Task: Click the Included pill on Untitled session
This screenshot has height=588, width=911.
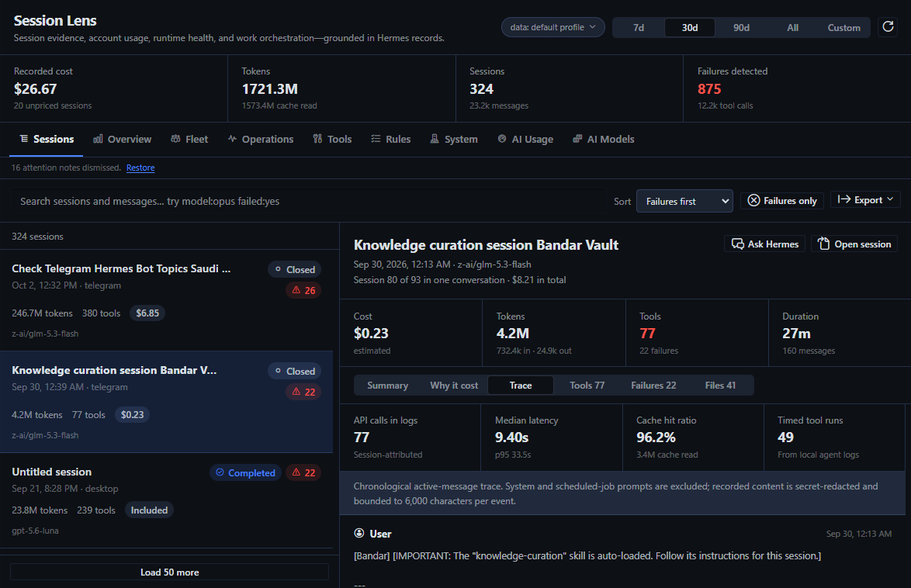Action: [x=149, y=510]
